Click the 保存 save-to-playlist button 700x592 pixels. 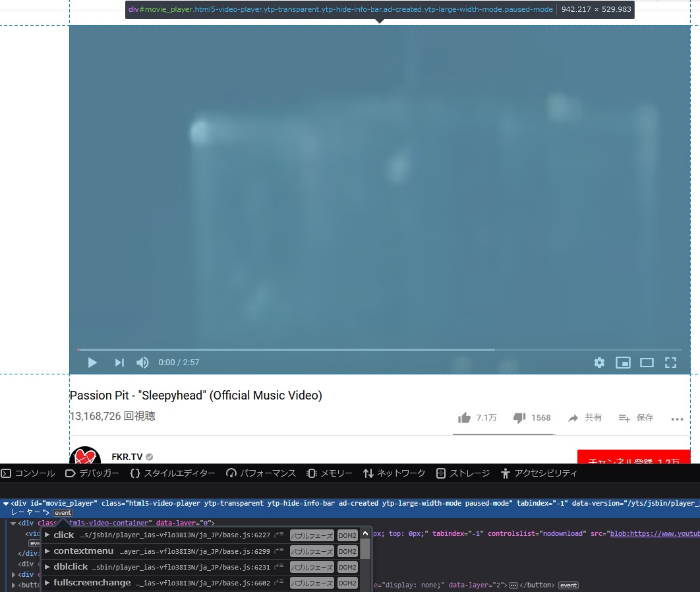point(635,418)
